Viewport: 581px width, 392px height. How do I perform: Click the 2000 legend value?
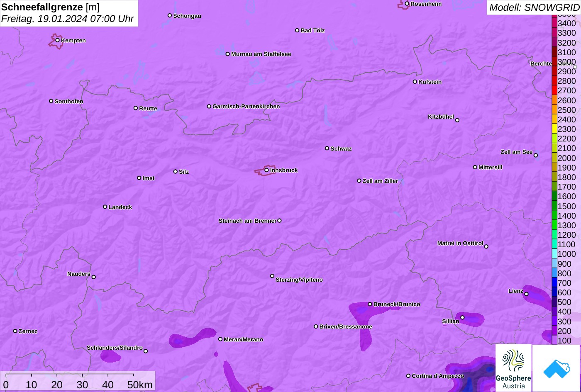pos(567,158)
